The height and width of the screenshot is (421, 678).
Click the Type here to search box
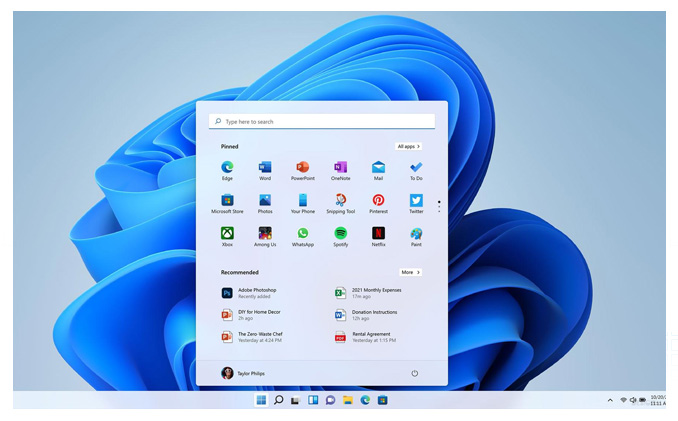(x=322, y=121)
